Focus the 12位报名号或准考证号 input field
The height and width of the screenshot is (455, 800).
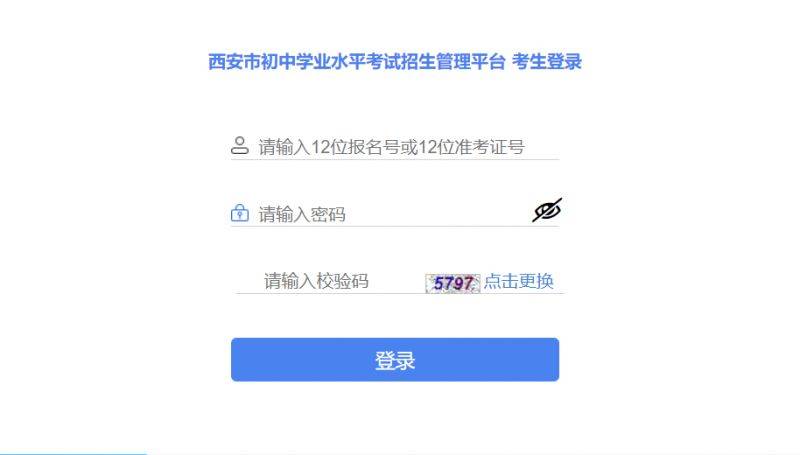click(x=395, y=147)
